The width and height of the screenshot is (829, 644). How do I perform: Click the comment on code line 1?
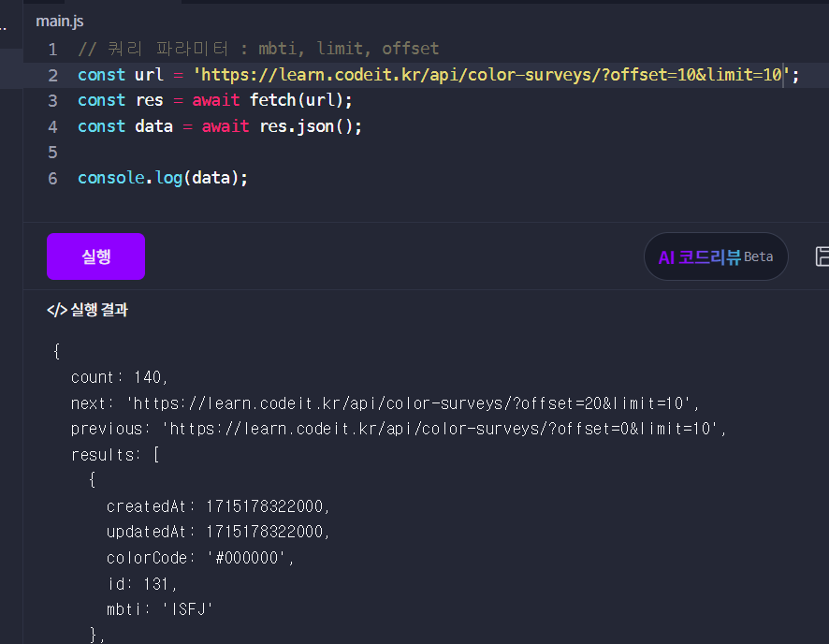[258, 49]
